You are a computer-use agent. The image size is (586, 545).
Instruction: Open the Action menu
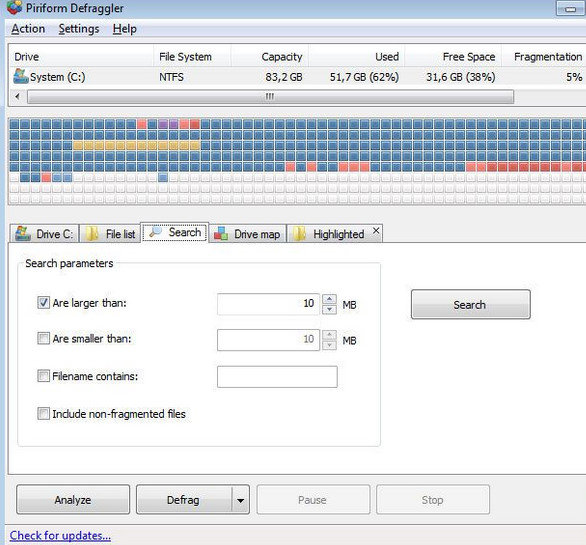tap(28, 29)
